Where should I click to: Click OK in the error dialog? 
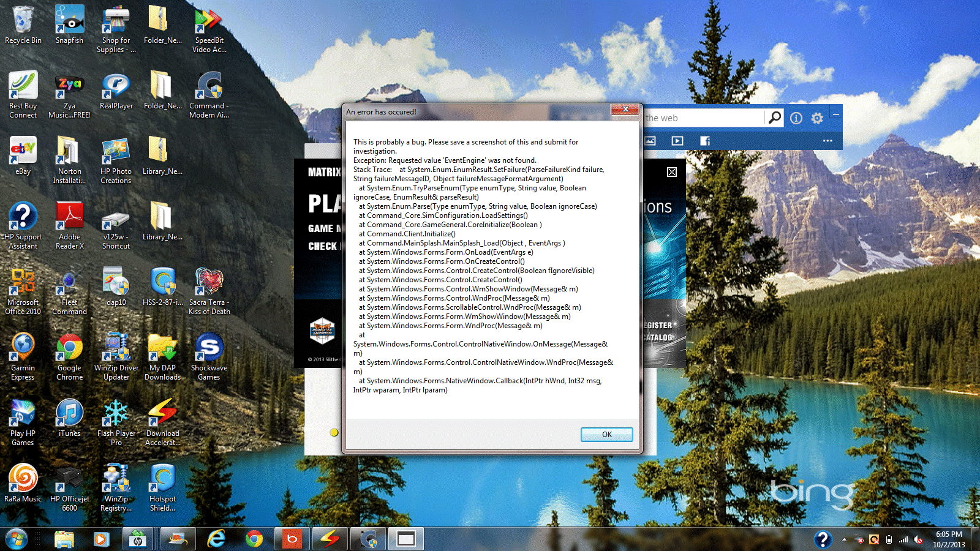606,435
